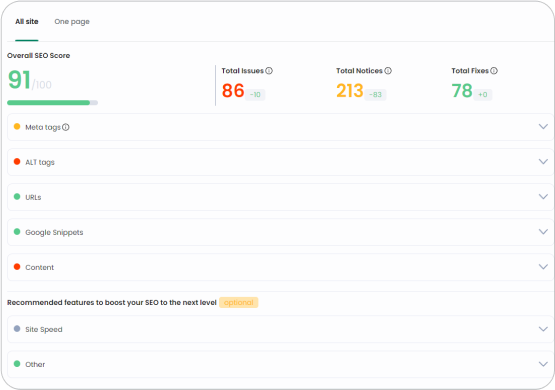Expand the Google Snippets chevron

pyautogui.click(x=543, y=231)
